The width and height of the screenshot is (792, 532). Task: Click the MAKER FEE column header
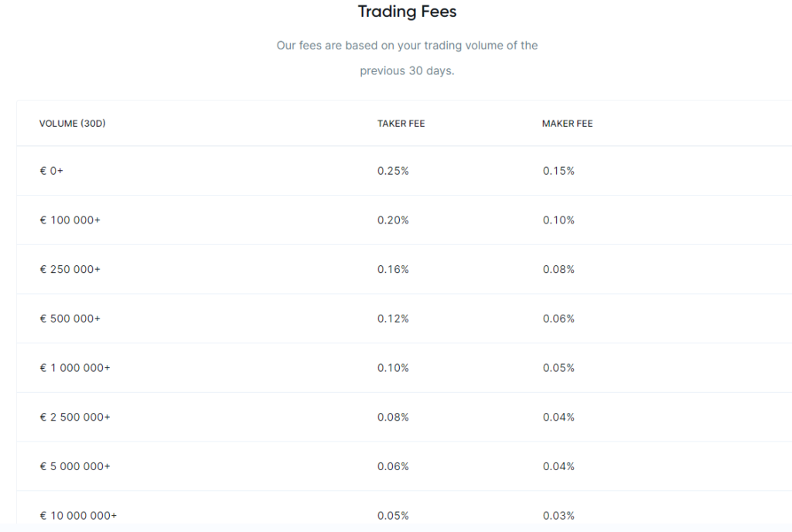tap(567, 124)
